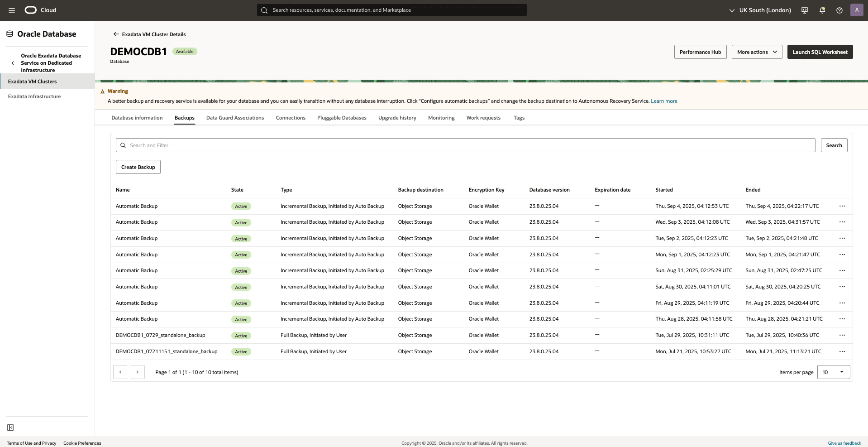The height and width of the screenshot is (447, 868).
Task: Launch the Cloud Shell console icon
Action: point(804,10)
